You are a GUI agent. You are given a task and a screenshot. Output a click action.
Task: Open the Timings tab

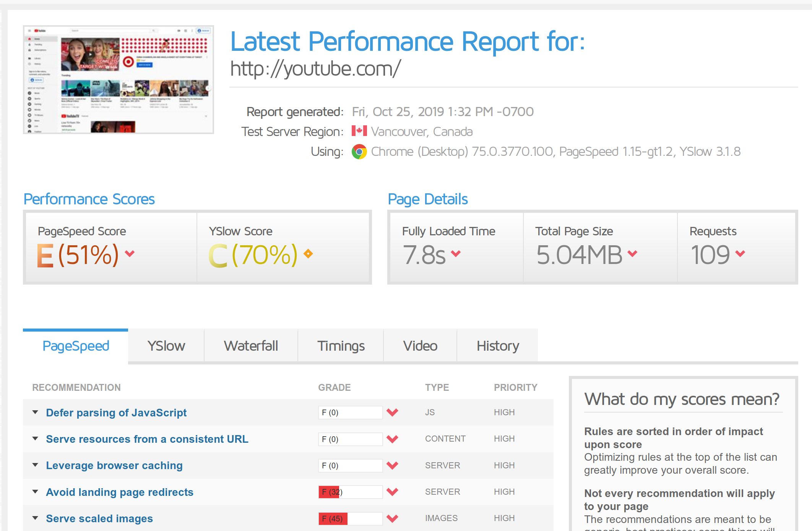click(x=341, y=346)
